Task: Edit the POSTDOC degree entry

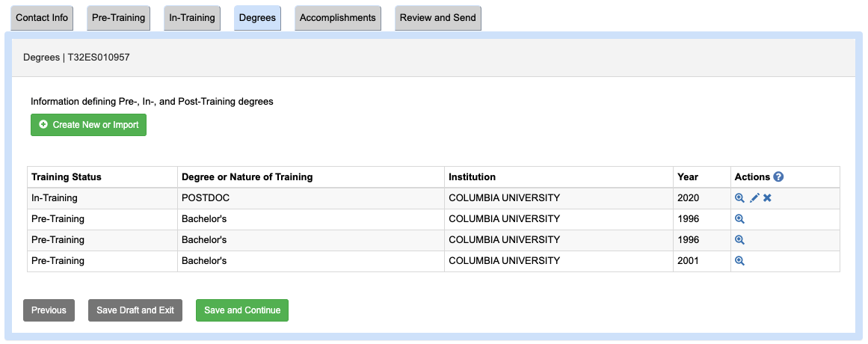Action: click(754, 198)
